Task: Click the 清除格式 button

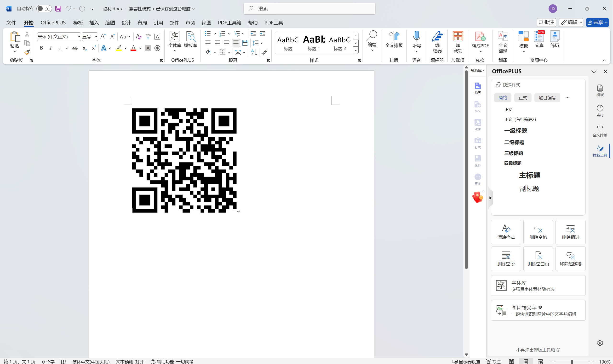Action: (506, 232)
